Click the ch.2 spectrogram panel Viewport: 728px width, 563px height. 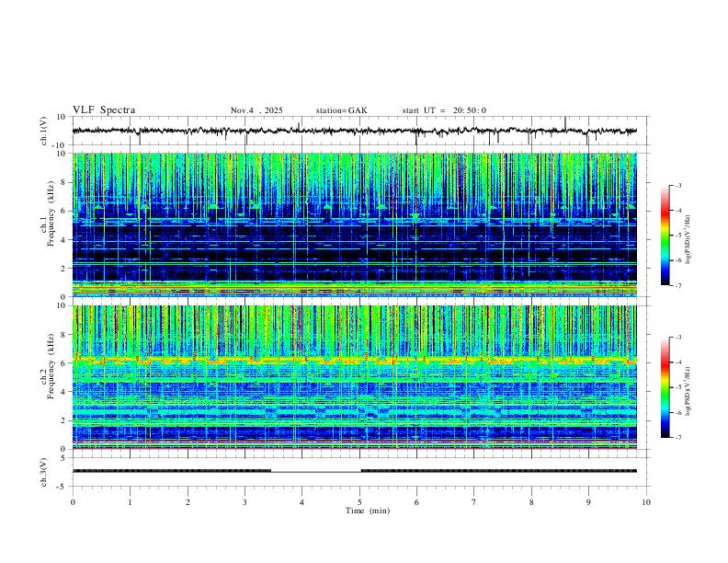[355, 377]
